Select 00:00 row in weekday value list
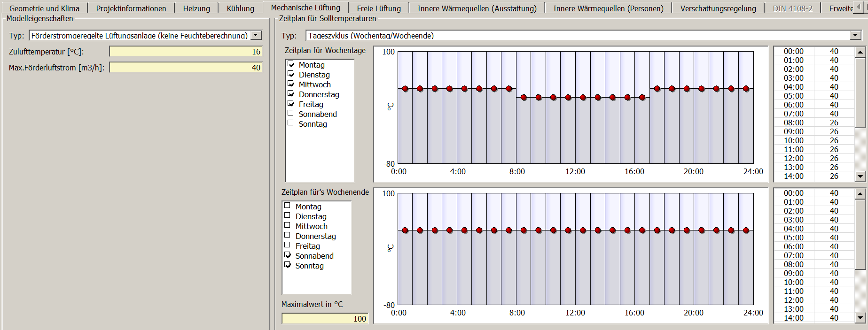Screen dimensions: 868x330 (x=814, y=51)
